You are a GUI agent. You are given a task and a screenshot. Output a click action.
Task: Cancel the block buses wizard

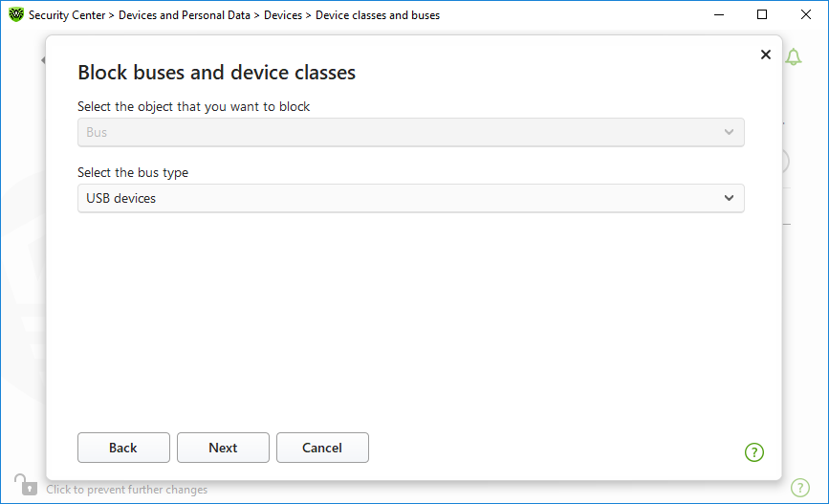tap(322, 448)
